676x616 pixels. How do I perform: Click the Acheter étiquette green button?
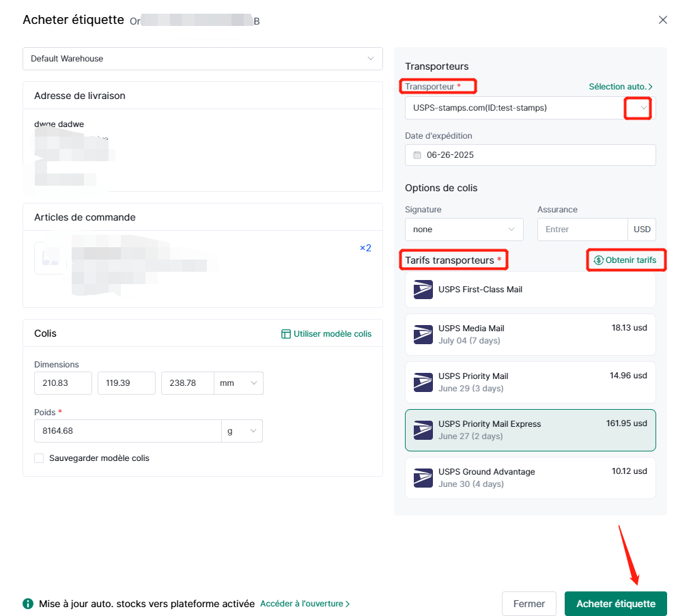(616, 604)
